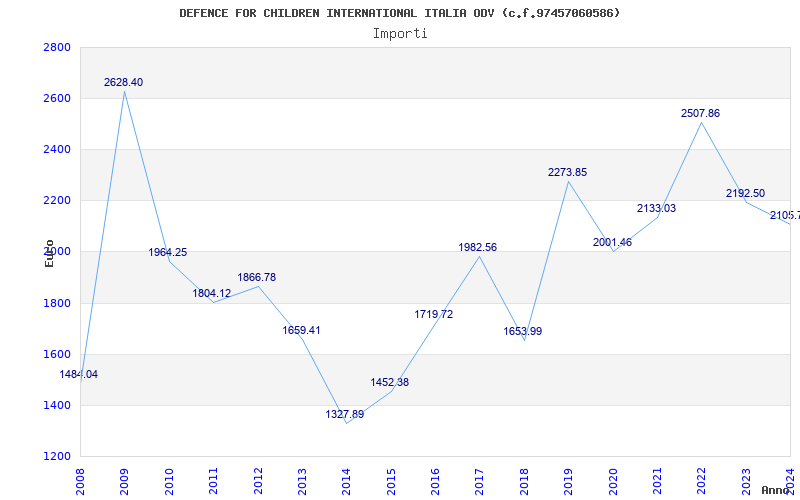Click the 2600 y-axis tick label
Viewport: 800px width, 500px height.
(x=57, y=98)
